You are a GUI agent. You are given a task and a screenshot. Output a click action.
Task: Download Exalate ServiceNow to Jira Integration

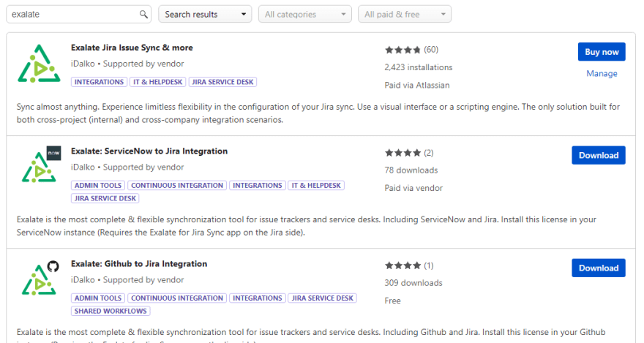(599, 156)
